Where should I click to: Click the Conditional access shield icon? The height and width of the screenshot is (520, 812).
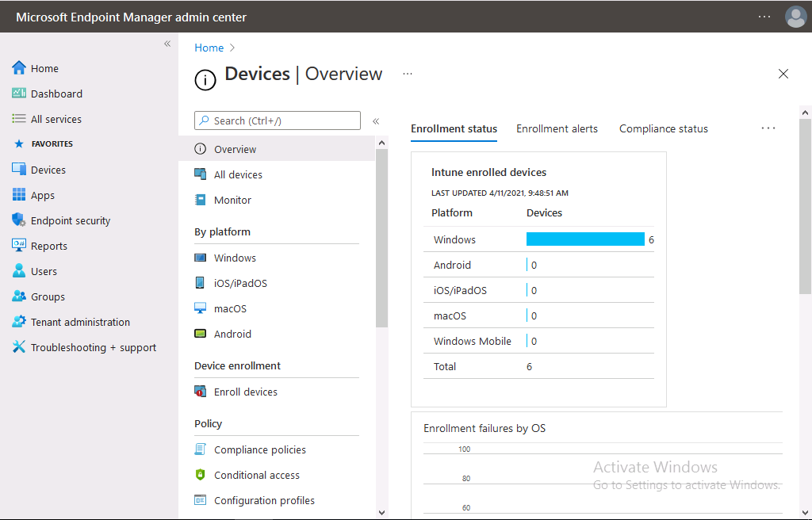[200, 475]
